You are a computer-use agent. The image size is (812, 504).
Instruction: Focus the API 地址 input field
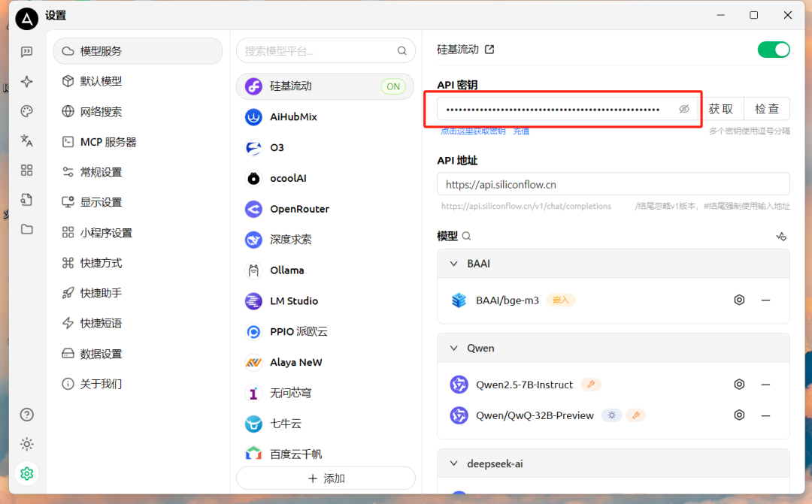(614, 185)
